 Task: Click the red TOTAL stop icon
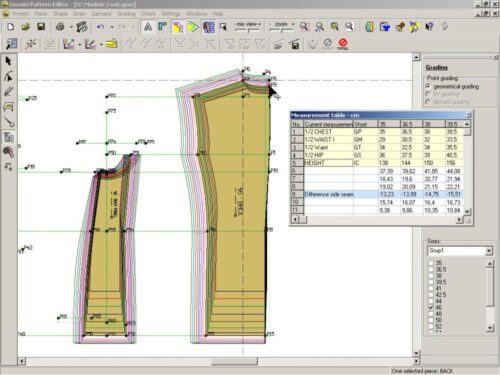(343, 44)
